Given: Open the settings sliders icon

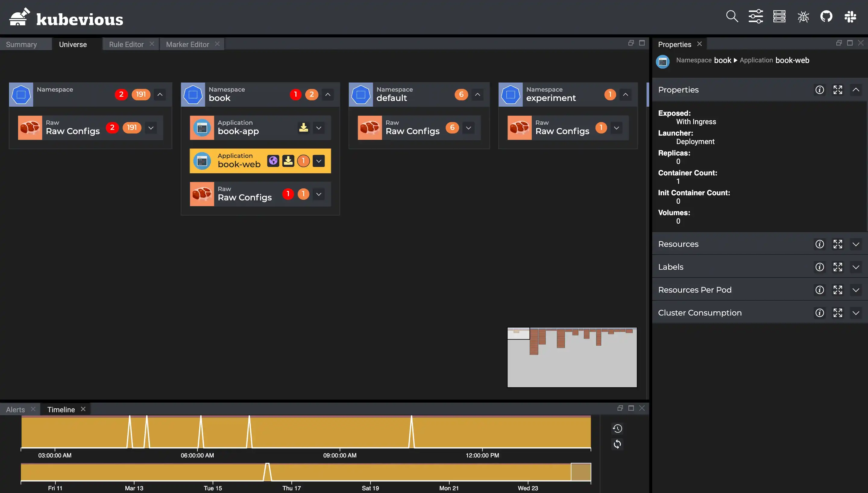Looking at the screenshot, I should pyautogui.click(x=756, y=16).
